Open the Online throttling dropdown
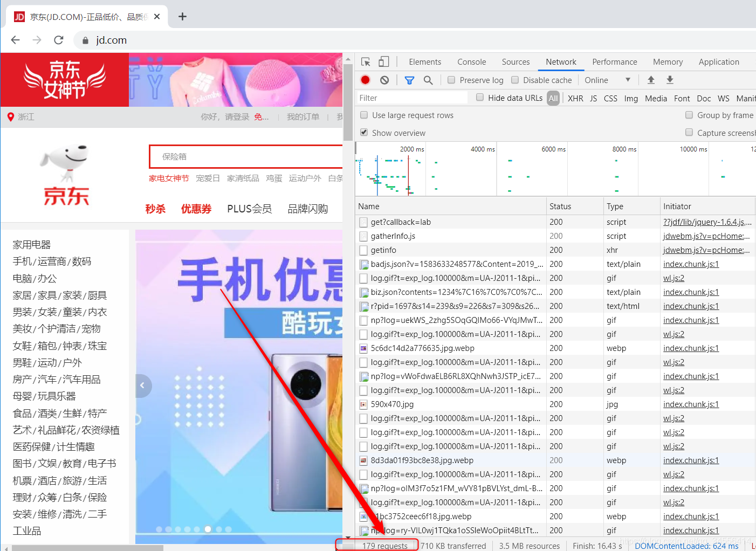 click(607, 80)
